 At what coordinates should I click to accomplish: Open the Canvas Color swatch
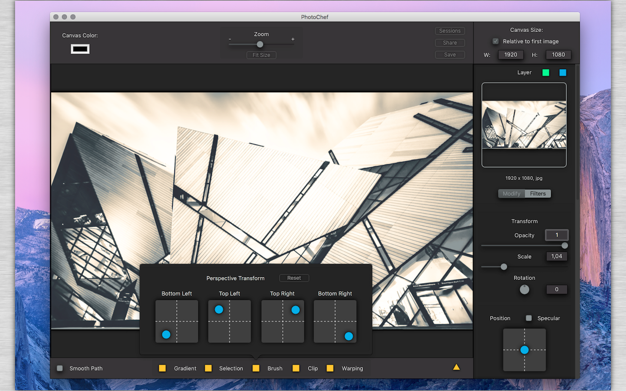pos(80,49)
